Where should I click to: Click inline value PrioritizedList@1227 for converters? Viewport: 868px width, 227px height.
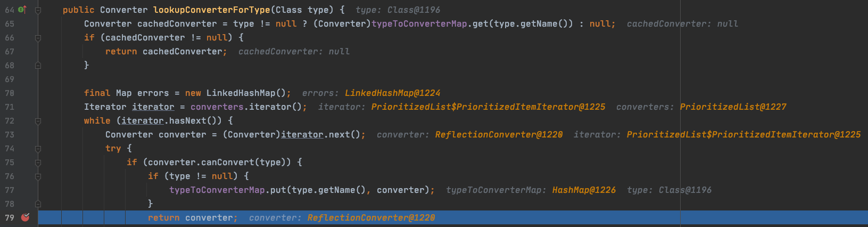(733, 107)
